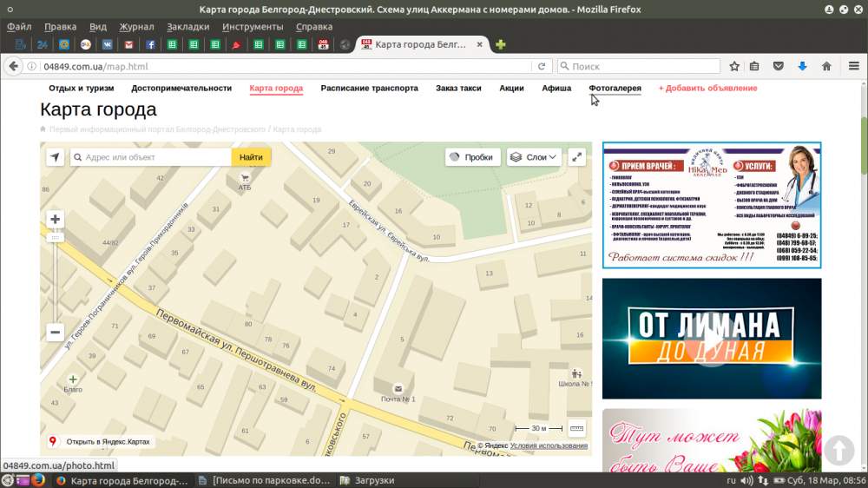Screen dimensions: 868x488
Task: Open the Gmail pinned tab
Action: [x=128, y=45]
